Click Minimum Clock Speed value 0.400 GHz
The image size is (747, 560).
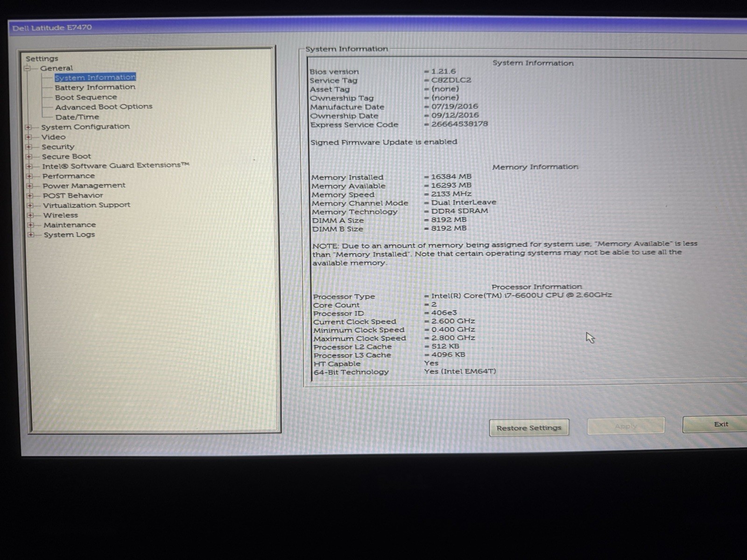click(x=453, y=329)
